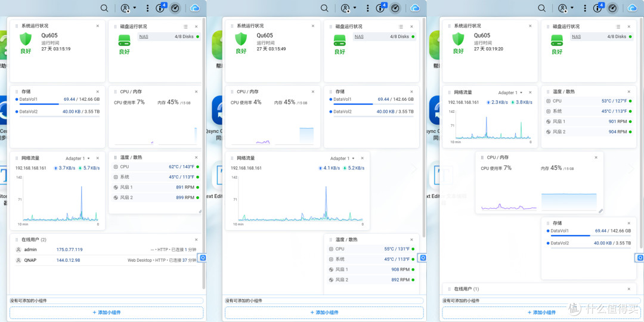The height and width of the screenshot is (322, 644).
Task: Close the 在线用户 (2) widget
Action: [x=196, y=240]
